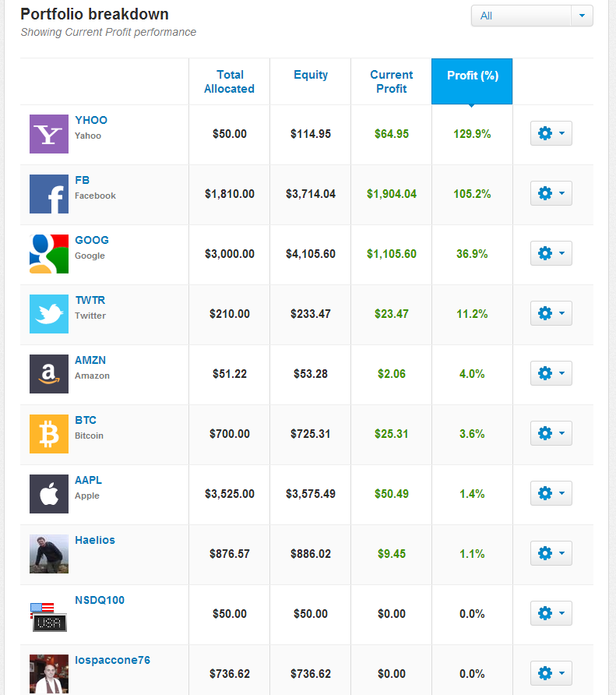Screen dimensions: 616x695
Task: Click the Twitter bird logo icon
Action: (x=49, y=314)
